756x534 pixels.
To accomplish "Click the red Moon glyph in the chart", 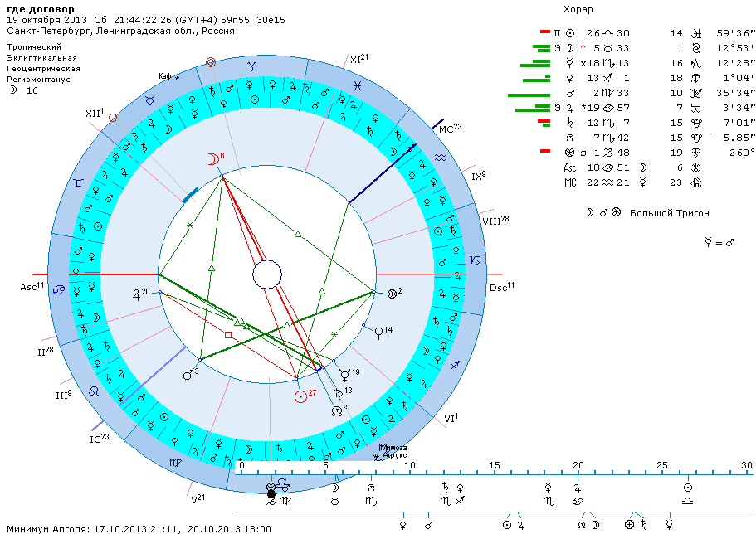I will (x=213, y=158).
